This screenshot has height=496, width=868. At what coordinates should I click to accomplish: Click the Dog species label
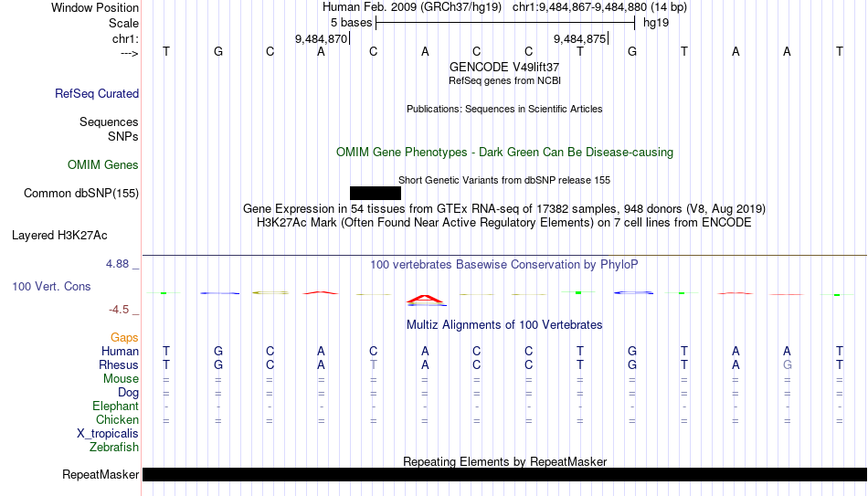(x=128, y=393)
